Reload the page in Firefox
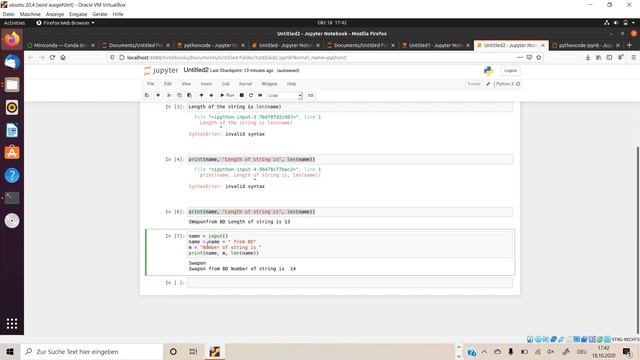Image resolution: width=640 pixels, height=360 pixels. point(52,58)
